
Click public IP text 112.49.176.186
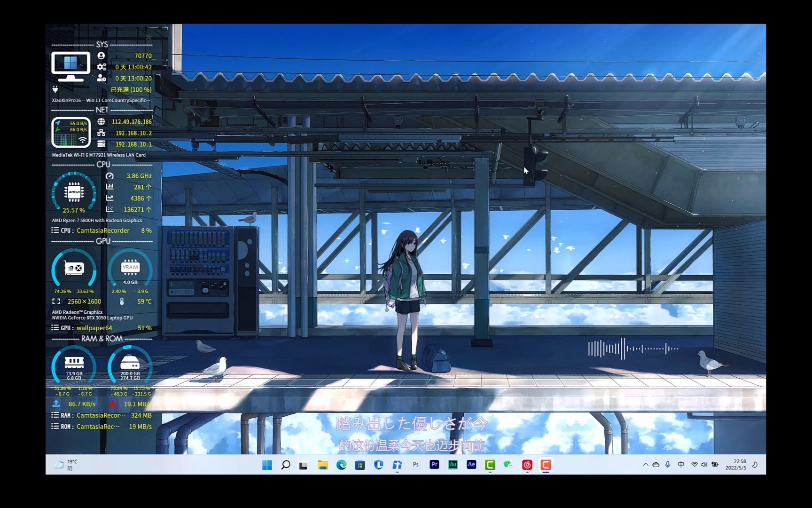132,122
